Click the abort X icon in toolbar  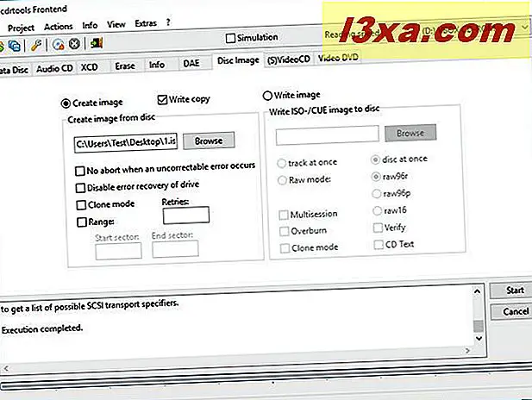pos(74,44)
